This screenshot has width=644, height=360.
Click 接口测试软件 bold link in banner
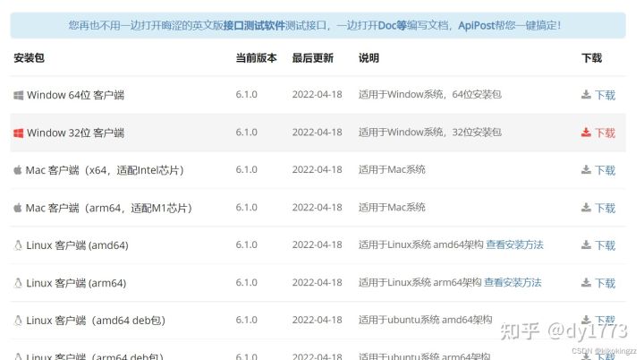[254, 25]
